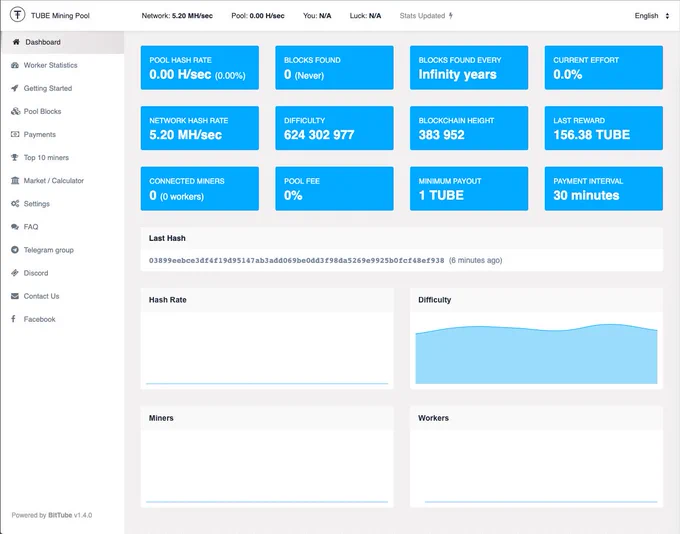Click the Current Effort card
The image size is (680, 534).
604,68
